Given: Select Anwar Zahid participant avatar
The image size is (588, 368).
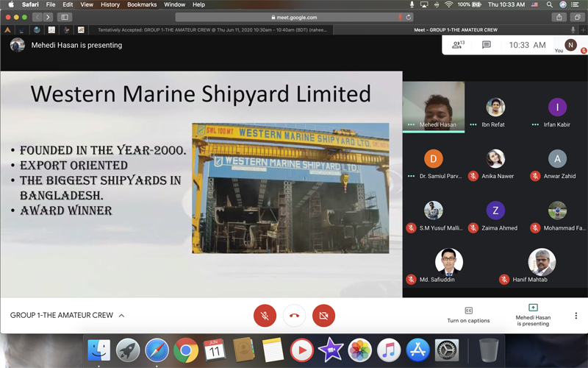Looking at the screenshot, I should (x=557, y=159).
